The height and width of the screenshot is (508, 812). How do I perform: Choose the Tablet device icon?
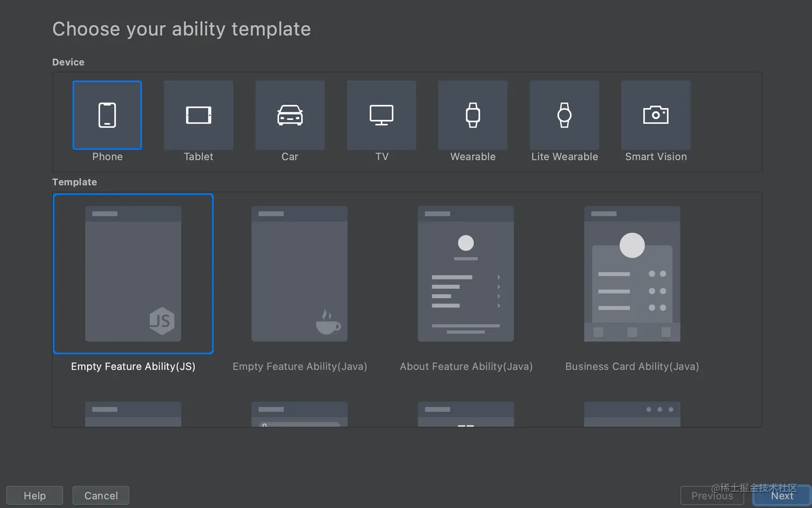point(199,115)
